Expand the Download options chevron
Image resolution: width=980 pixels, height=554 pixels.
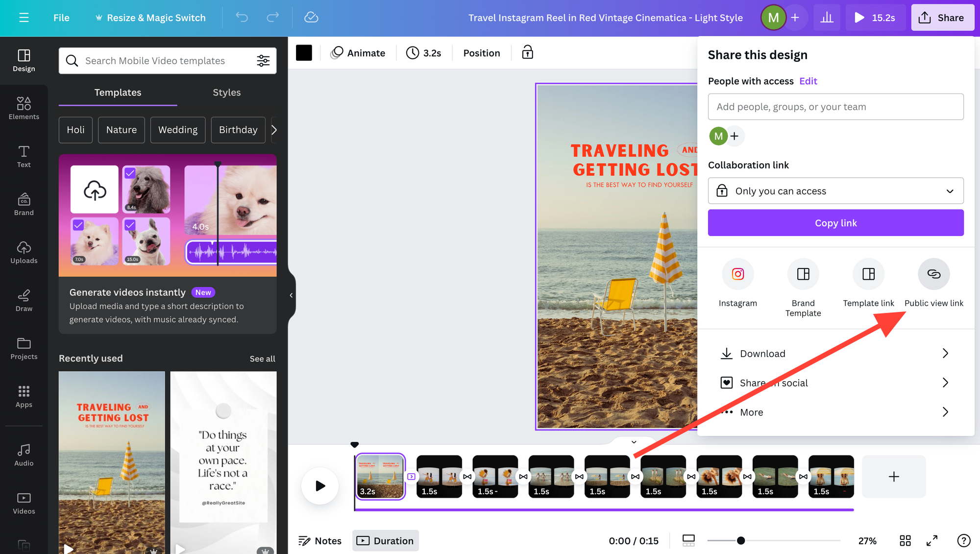946,353
